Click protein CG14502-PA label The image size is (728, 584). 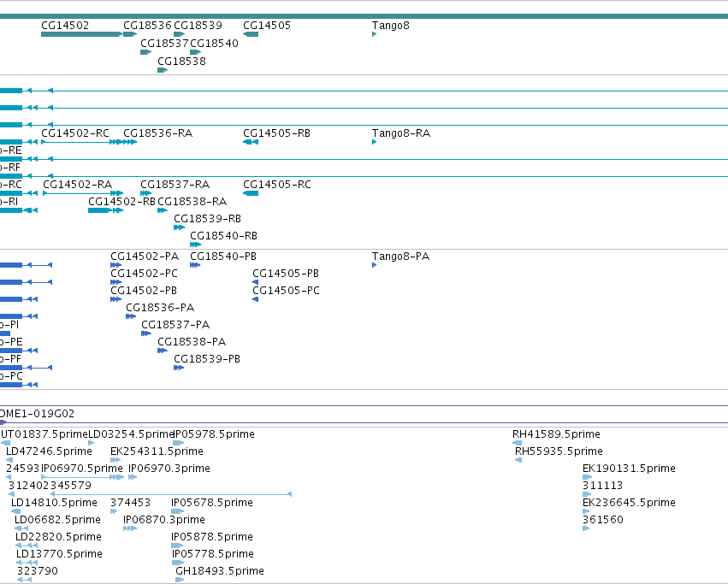(145, 257)
